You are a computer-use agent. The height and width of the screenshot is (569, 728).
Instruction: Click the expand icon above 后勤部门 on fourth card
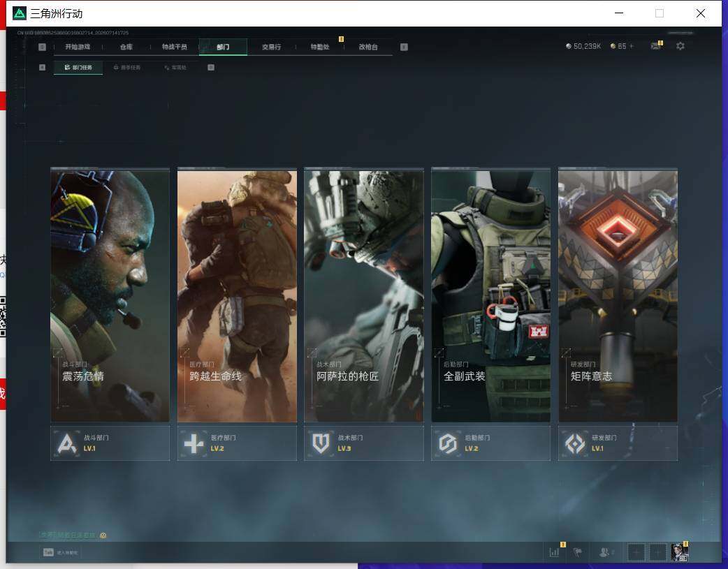point(439,353)
